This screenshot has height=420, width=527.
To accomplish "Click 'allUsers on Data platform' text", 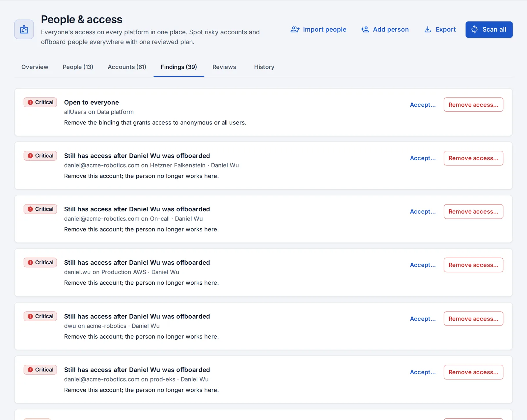I will coord(99,112).
